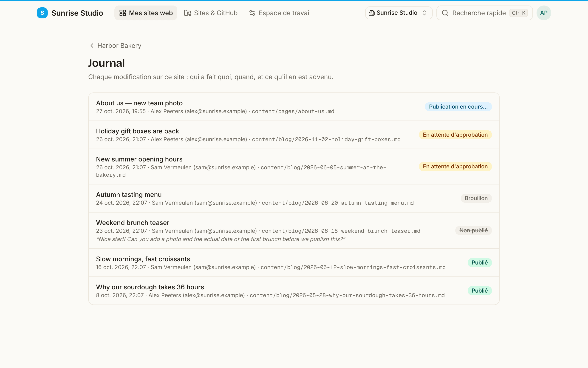Click the Brouillon status badge

coord(476,198)
